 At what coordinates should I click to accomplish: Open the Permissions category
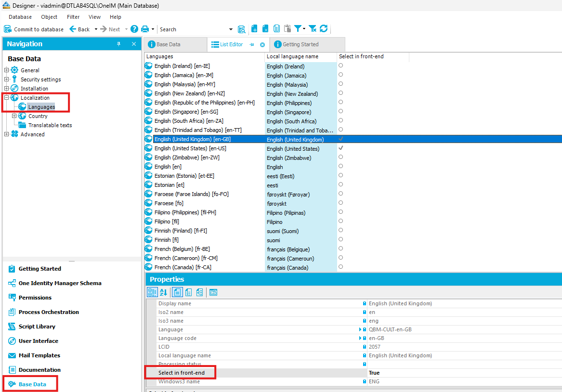point(30,298)
